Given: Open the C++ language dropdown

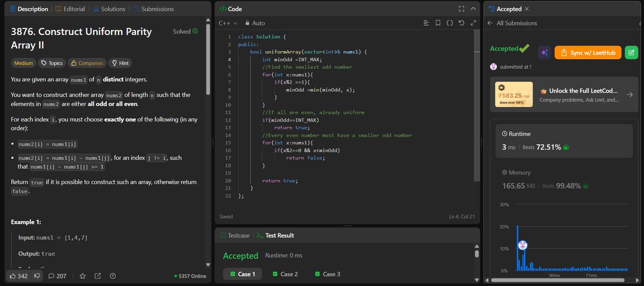Looking at the screenshot, I should point(228,23).
